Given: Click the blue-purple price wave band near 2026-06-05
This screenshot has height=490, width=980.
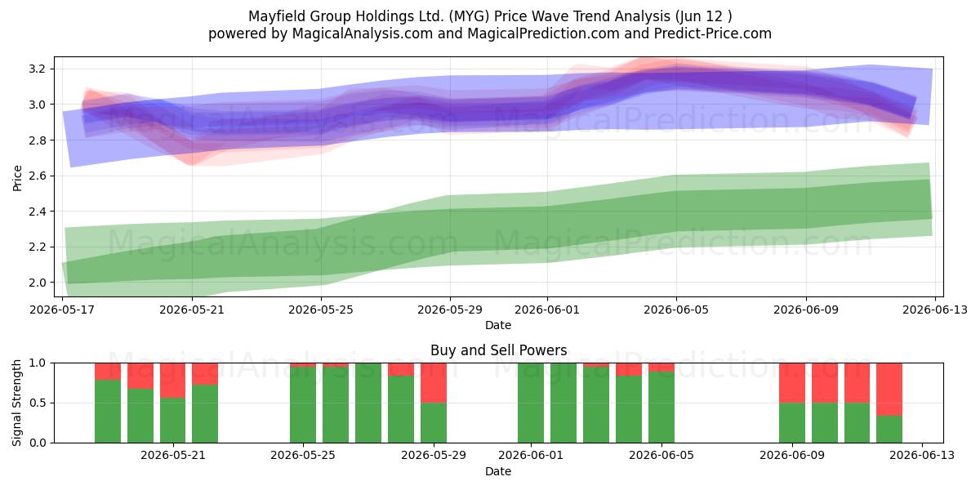Looking at the screenshot, I should click(x=675, y=80).
